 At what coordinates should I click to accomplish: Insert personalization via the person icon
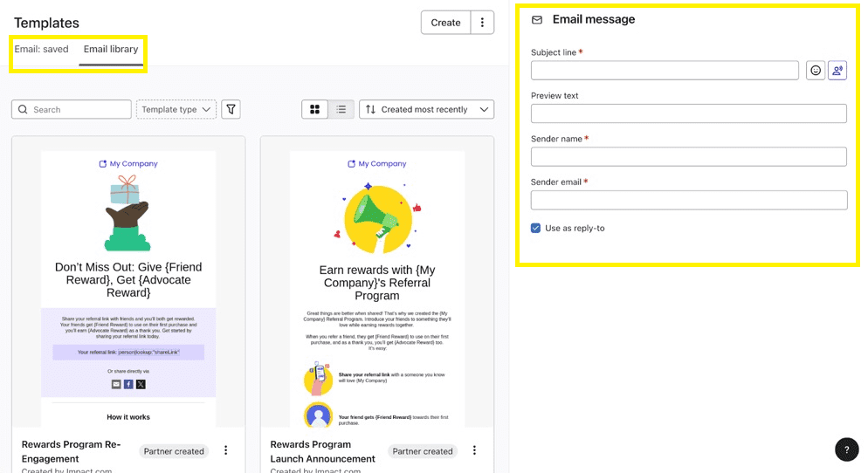[x=837, y=71]
